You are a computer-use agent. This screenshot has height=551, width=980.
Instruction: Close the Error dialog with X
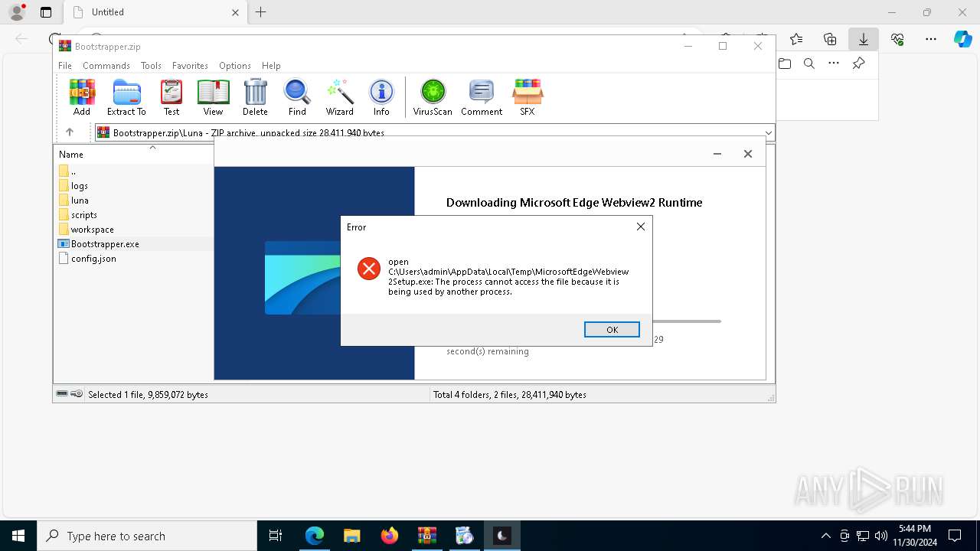641,227
